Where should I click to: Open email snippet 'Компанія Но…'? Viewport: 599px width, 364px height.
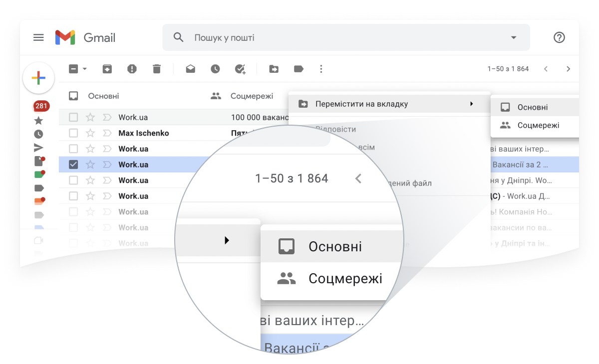click(x=527, y=212)
